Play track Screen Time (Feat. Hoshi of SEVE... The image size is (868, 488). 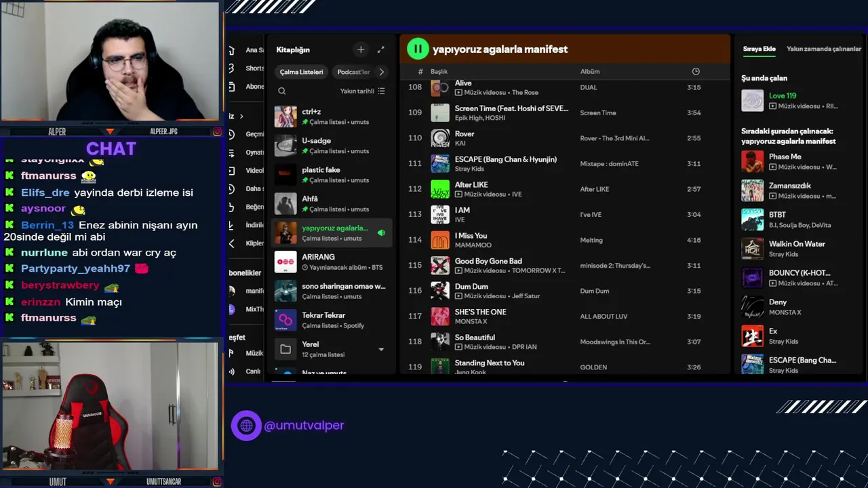coord(564,113)
